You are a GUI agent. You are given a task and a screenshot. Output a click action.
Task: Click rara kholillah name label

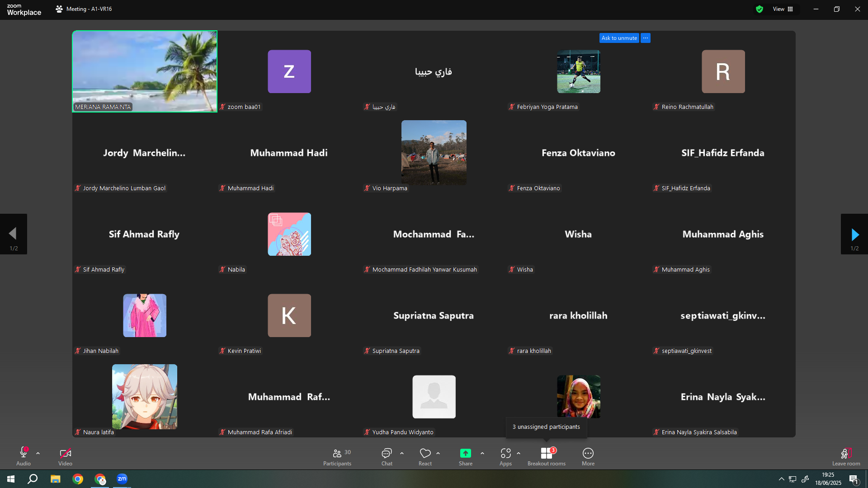click(x=534, y=351)
